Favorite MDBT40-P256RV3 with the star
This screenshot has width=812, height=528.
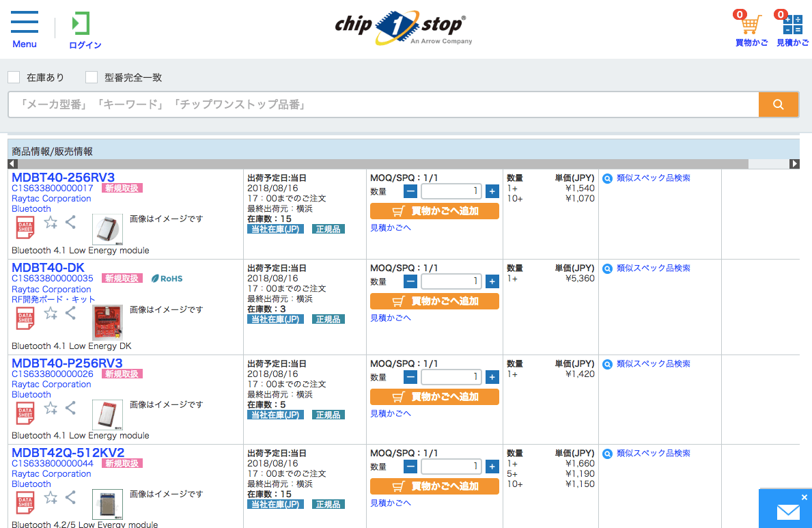pyautogui.click(x=51, y=408)
